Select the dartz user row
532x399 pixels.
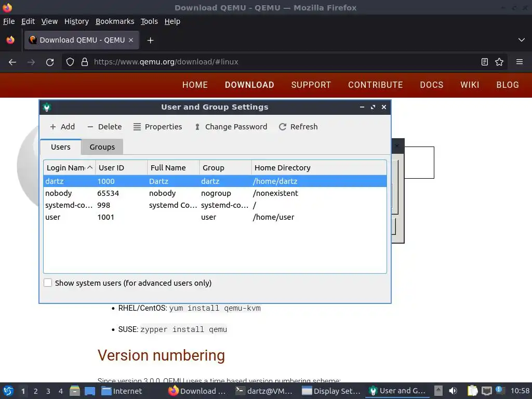click(x=215, y=181)
